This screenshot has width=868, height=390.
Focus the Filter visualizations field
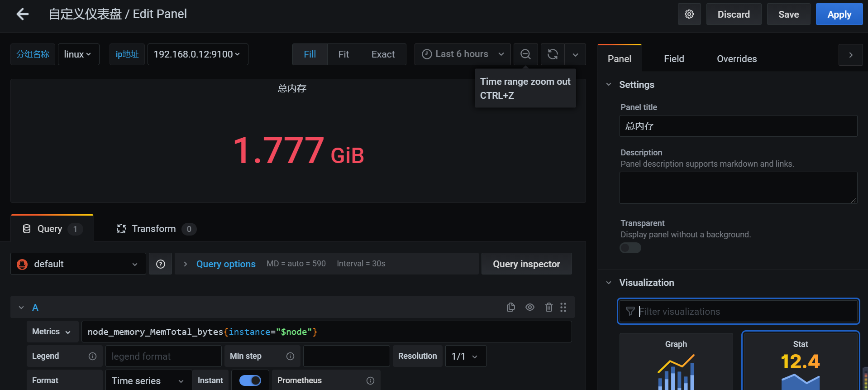tap(738, 311)
